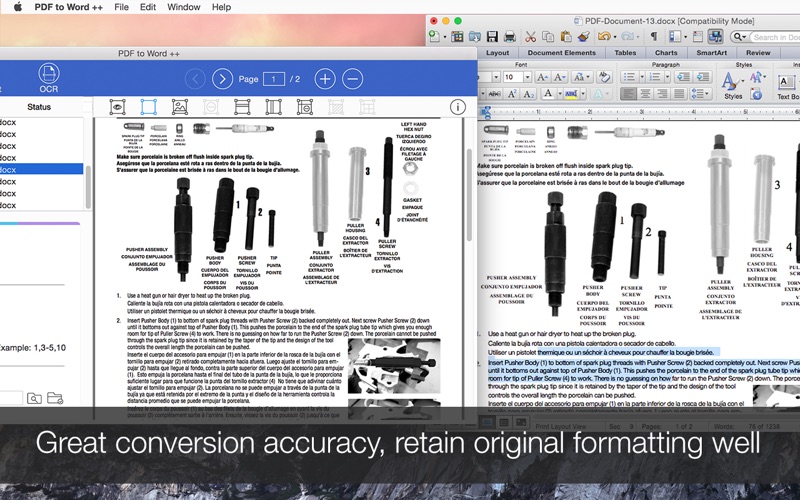Apply the font color swatch
Viewport: 800px width, 500px height.
(x=548, y=94)
